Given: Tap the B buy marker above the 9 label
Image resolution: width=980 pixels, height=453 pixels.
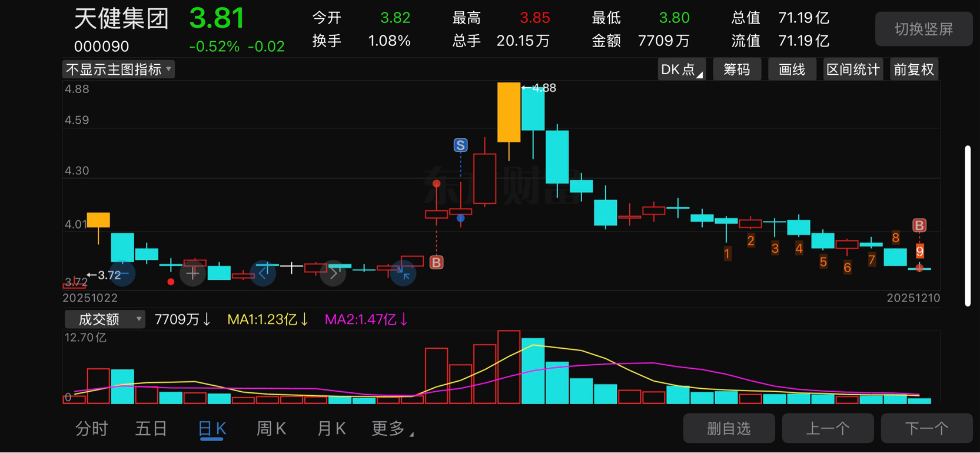Looking at the screenshot, I should click(919, 225).
